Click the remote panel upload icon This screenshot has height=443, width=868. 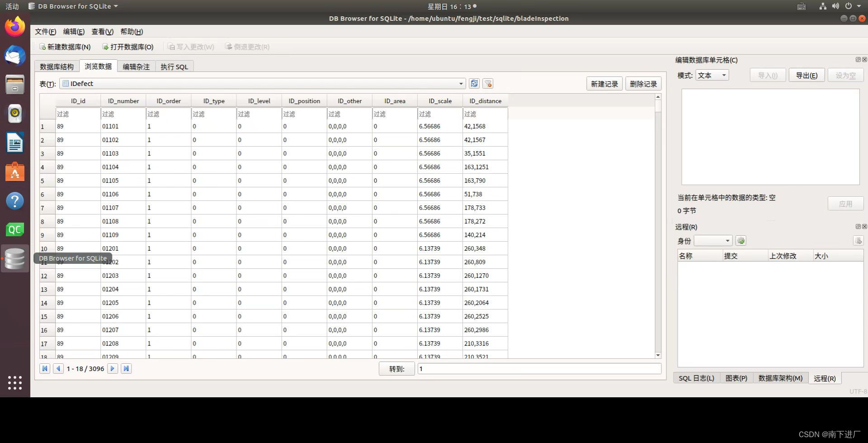pos(858,241)
